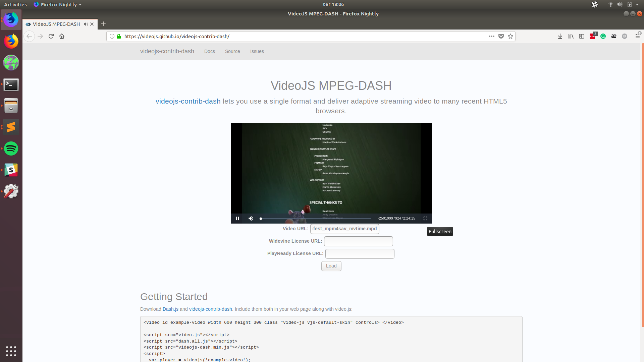Screen dimensions: 644x362
Task: Open the page actions menu in the address bar
Action: 491,36
